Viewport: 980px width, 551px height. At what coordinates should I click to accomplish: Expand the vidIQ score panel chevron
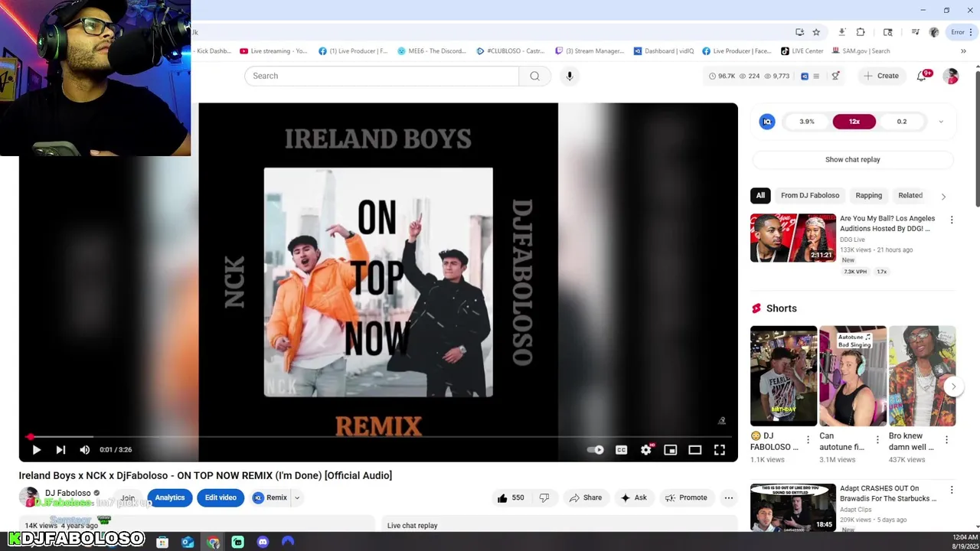(x=941, y=122)
